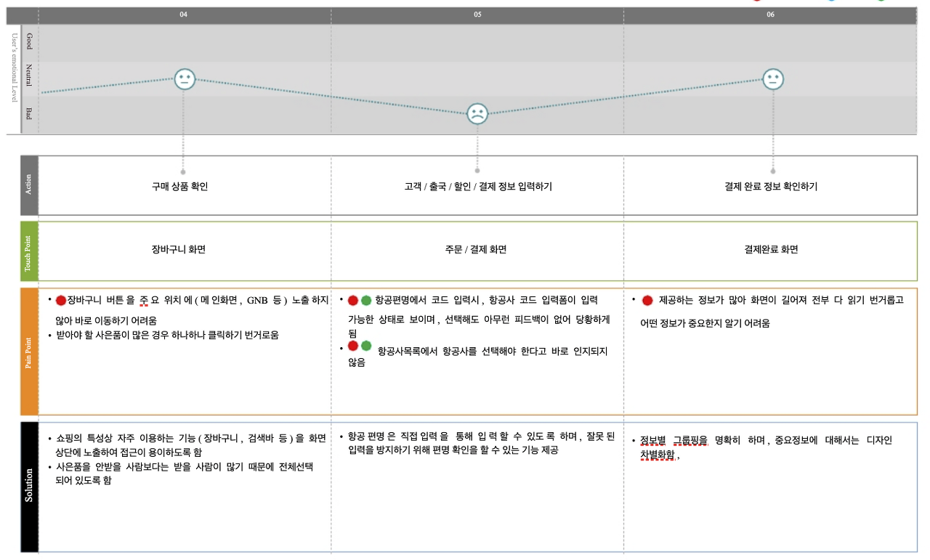The height and width of the screenshot is (560, 930).
Task: Click the neutral face icon in column 06
Action: (x=773, y=79)
